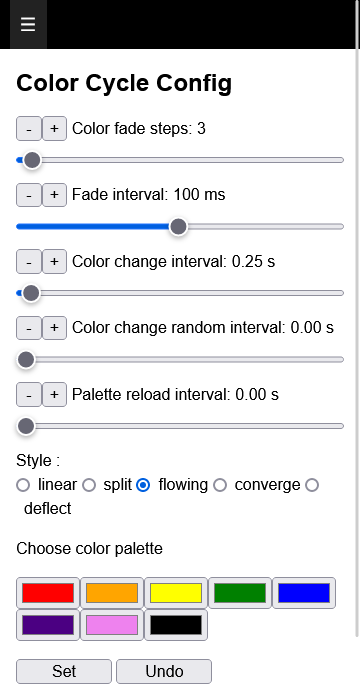Increase color fade steps with plus button
Screen dimensions: 360x700
point(54,129)
